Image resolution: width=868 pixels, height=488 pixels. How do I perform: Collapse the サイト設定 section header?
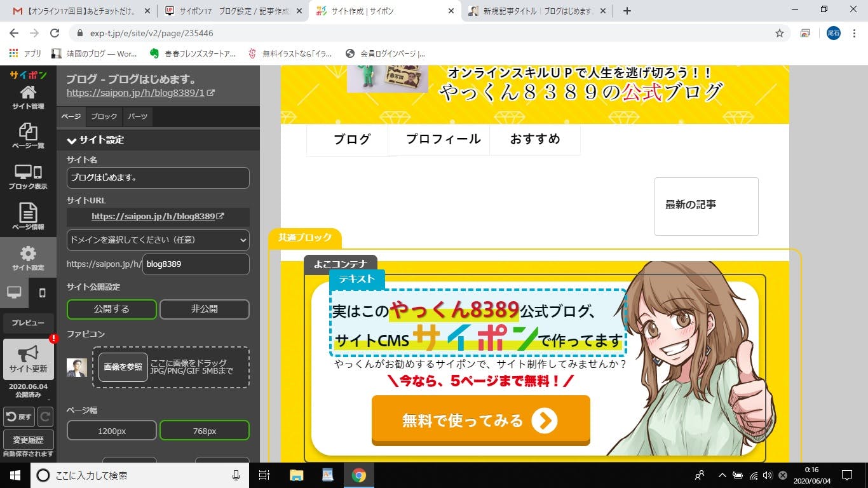[x=95, y=140]
